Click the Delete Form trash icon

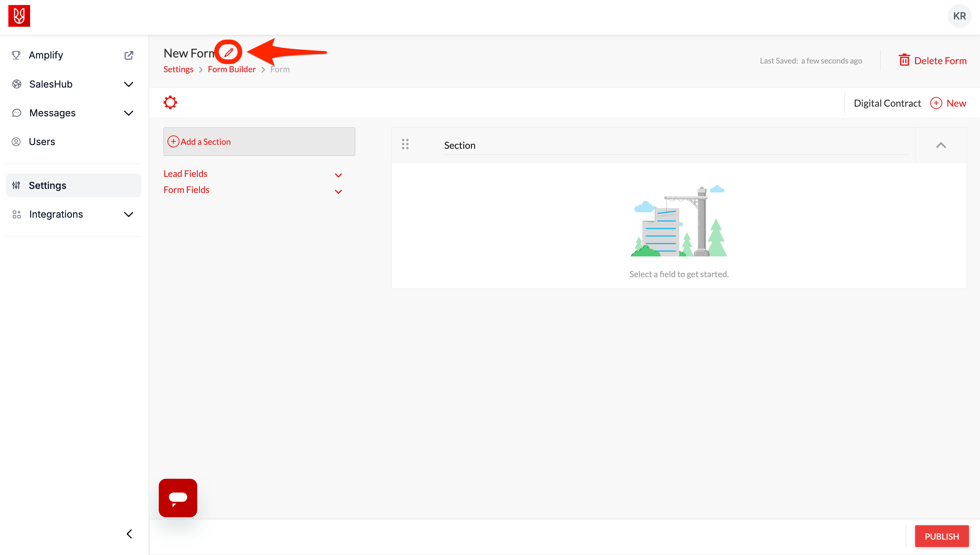904,60
